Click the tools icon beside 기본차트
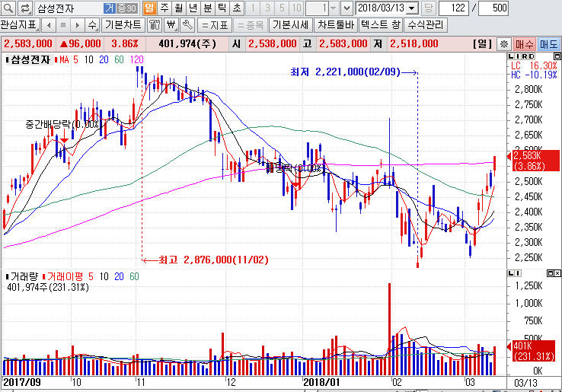 pyautogui.click(x=155, y=24)
